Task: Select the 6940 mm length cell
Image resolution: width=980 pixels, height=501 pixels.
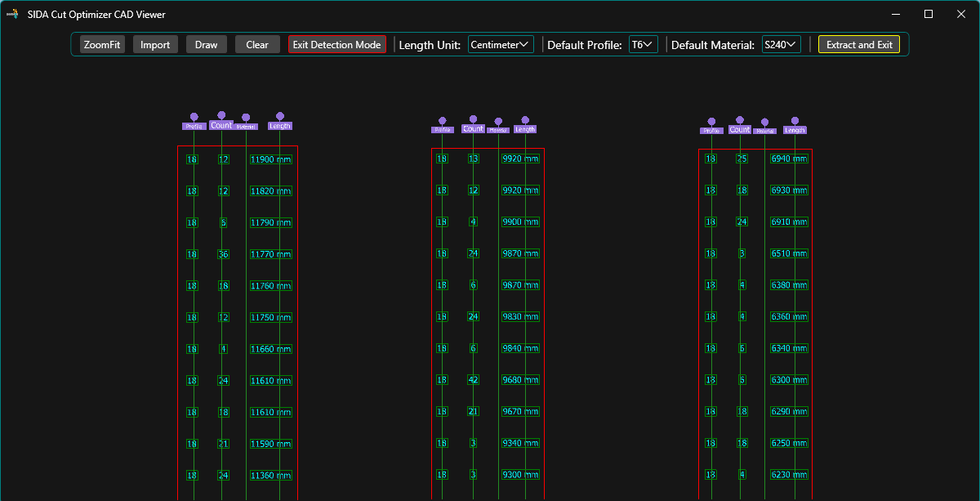Action: 789,159
